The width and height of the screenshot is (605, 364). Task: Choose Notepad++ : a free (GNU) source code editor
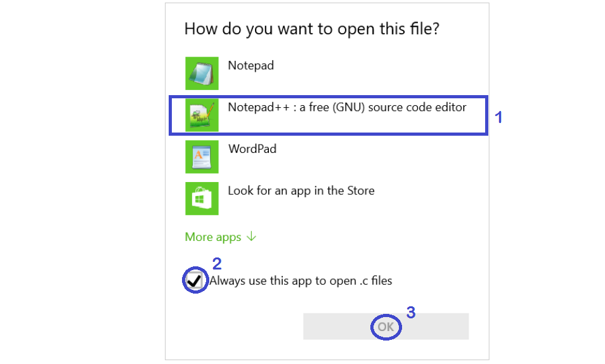tap(347, 107)
